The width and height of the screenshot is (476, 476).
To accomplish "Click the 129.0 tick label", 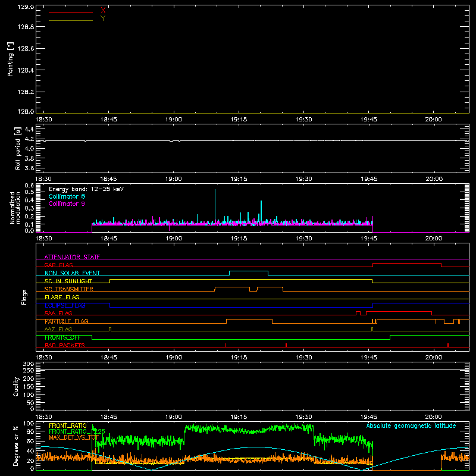I will pyautogui.click(x=26, y=7).
